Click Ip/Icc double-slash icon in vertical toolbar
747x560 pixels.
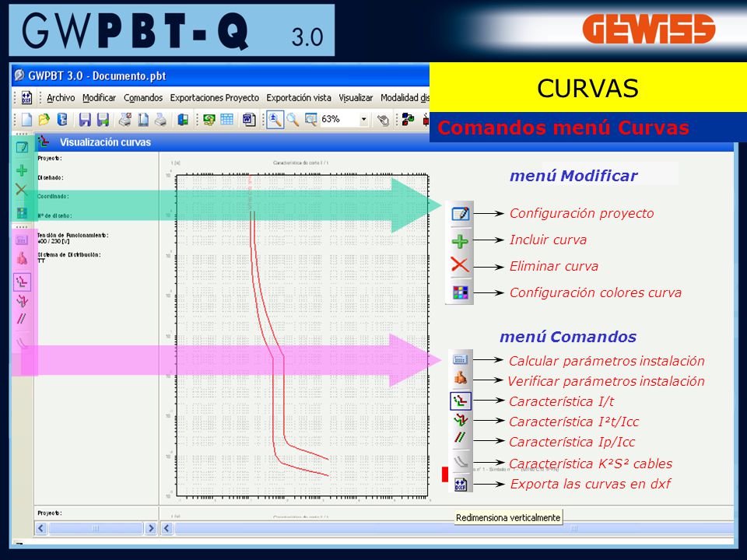click(x=22, y=319)
